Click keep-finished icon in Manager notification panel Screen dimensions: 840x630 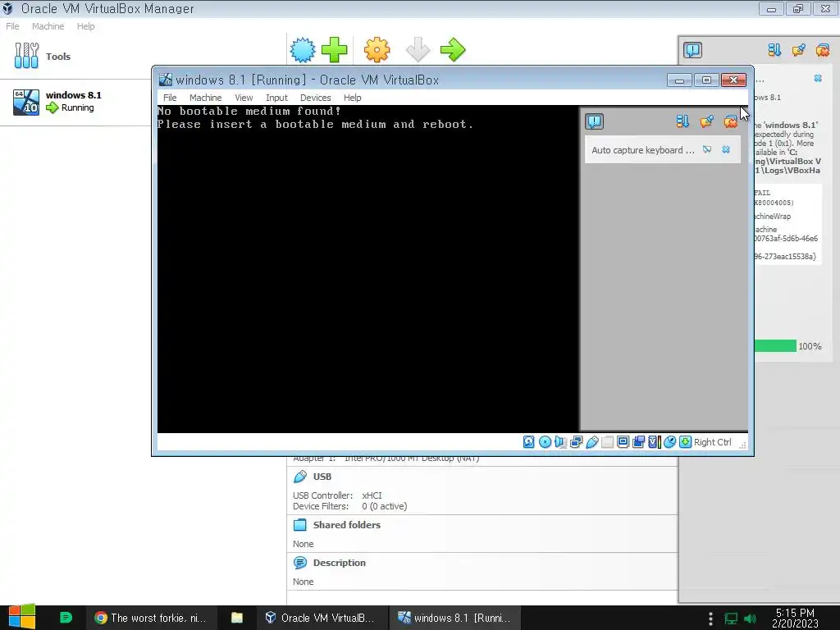tap(799, 50)
